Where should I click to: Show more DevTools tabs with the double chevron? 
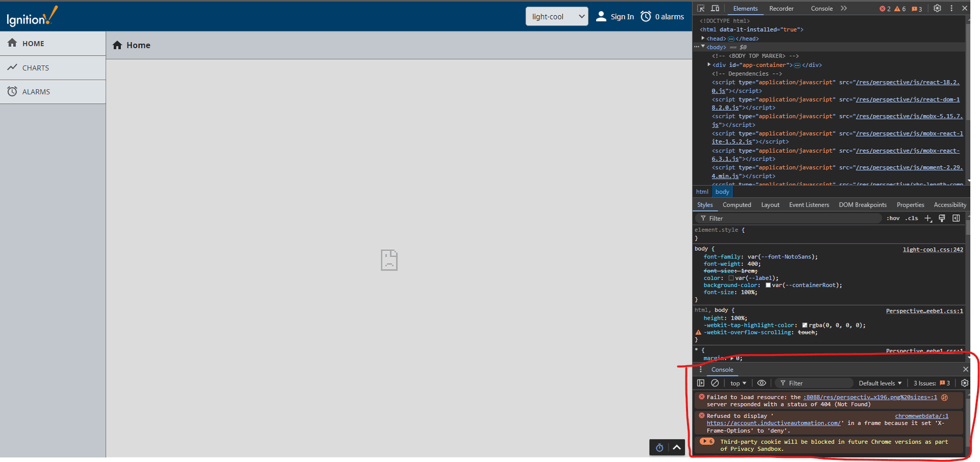[x=844, y=8]
